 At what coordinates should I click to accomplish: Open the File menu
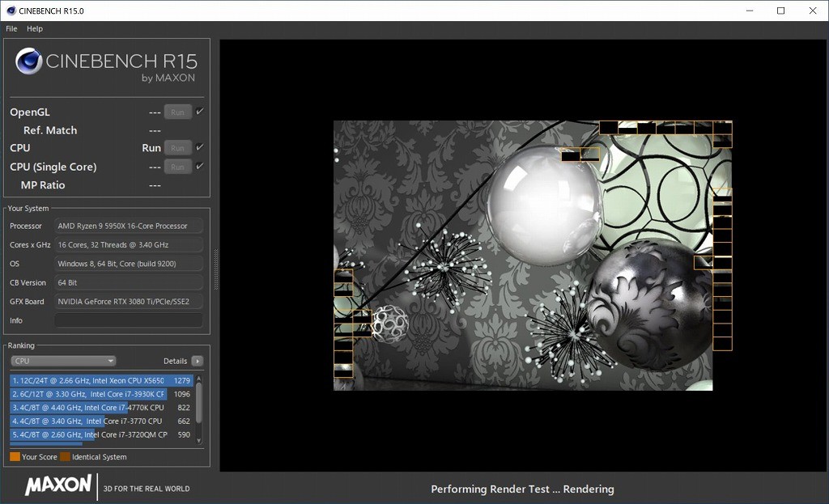[11, 28]
